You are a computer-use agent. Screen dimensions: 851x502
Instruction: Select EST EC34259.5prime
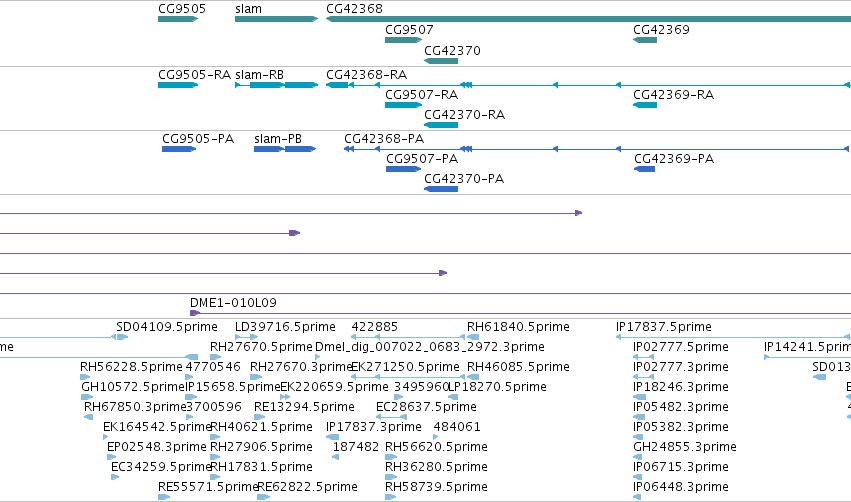tap(161, 467)
